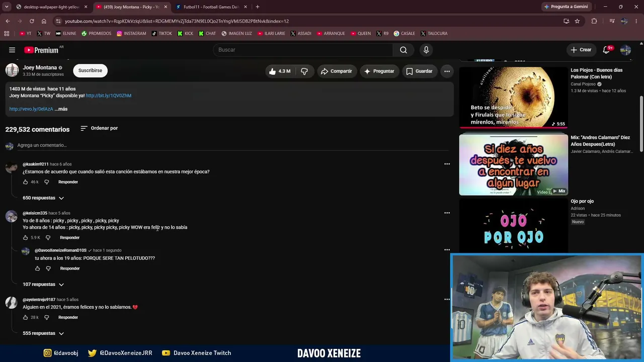Like the @kaakim9211 comment
The image size is (644, 362).
[x=26, y=182]
